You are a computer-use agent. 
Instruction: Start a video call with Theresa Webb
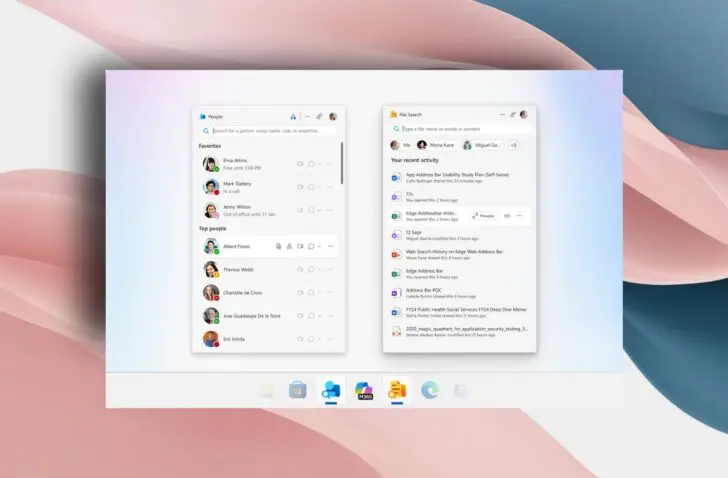pos(300,270)
